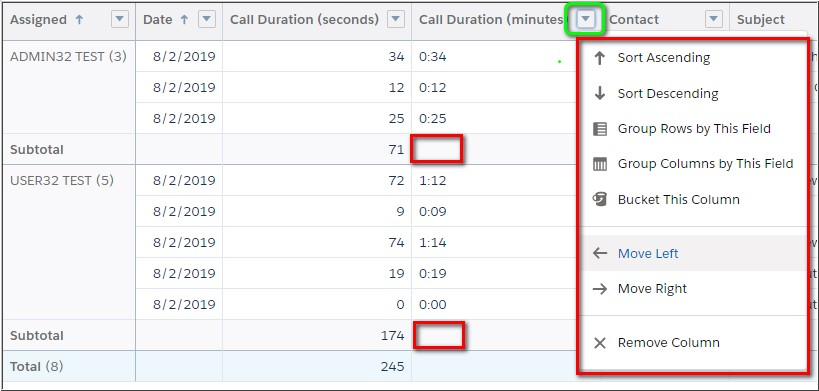
Task: Click the Move Left arrow icon
Action: coord(600,254)
